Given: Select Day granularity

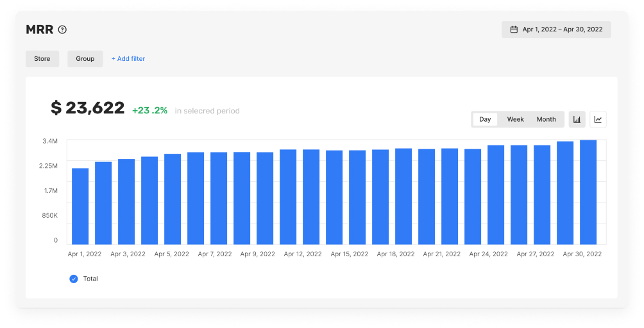Looking at the screenshot, I should [x=485, y=119].
